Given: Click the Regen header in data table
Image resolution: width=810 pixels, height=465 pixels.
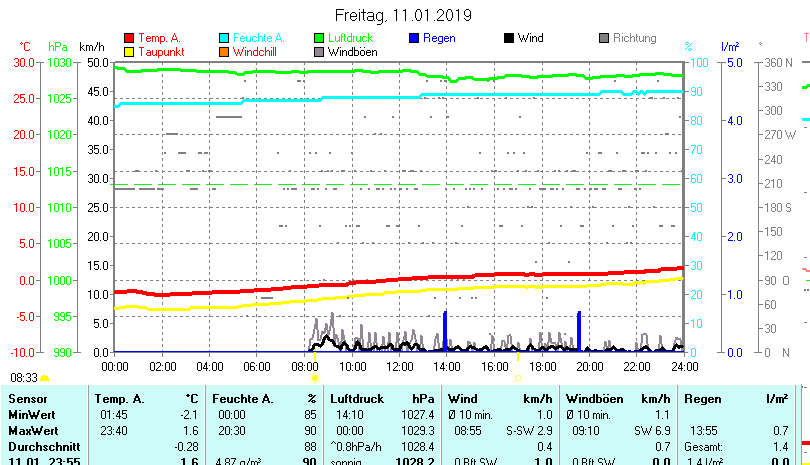Looking at the screenshot, I should (x=701, y=399).
